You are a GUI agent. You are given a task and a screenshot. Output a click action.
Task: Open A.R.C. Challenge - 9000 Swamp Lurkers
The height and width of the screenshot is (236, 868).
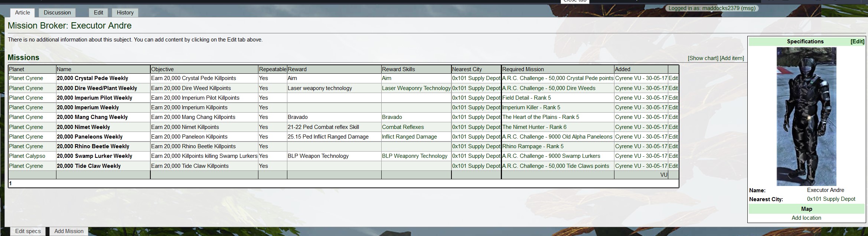click(x=551, y=156)
